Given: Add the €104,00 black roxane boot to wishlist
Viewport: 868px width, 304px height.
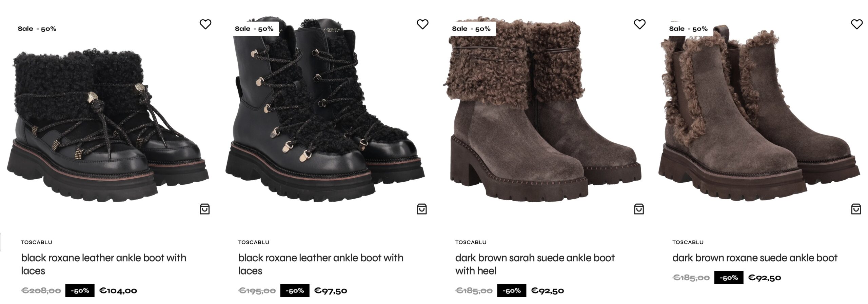Looking at the screenshot, I should [205, 24].
